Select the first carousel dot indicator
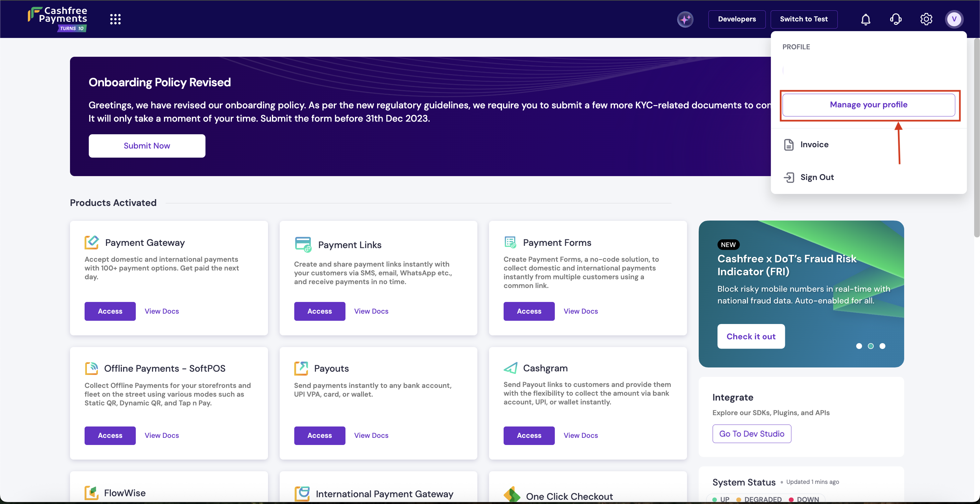This screenshot has width=980, height=504. 859,346
